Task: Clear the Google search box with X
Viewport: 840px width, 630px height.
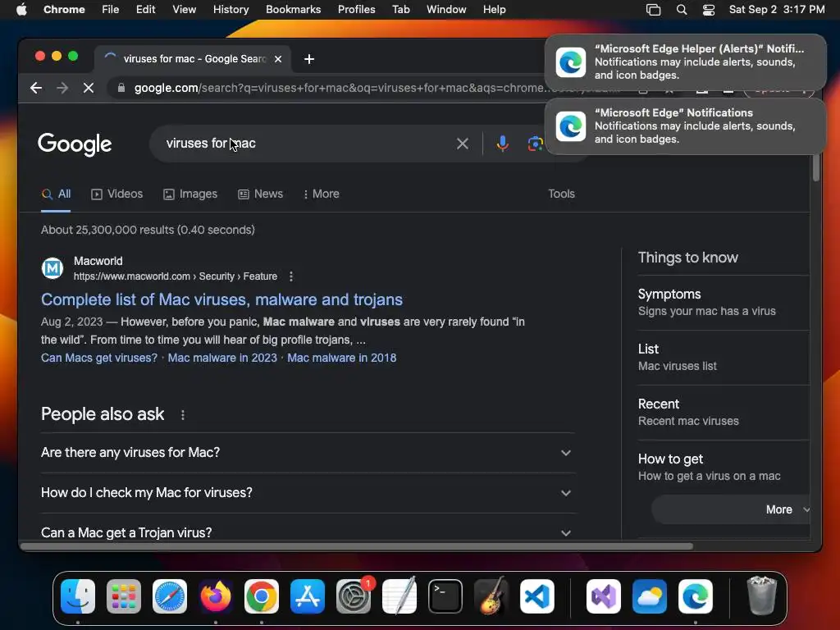Action: pyautogui.click(x=463, y=143)
